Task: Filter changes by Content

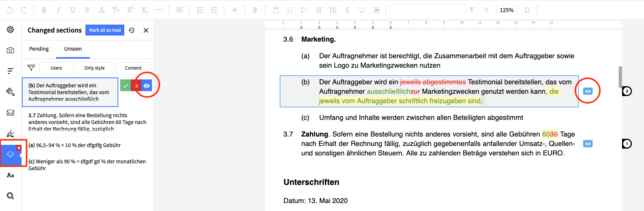Action: click(x=133, y=68)
